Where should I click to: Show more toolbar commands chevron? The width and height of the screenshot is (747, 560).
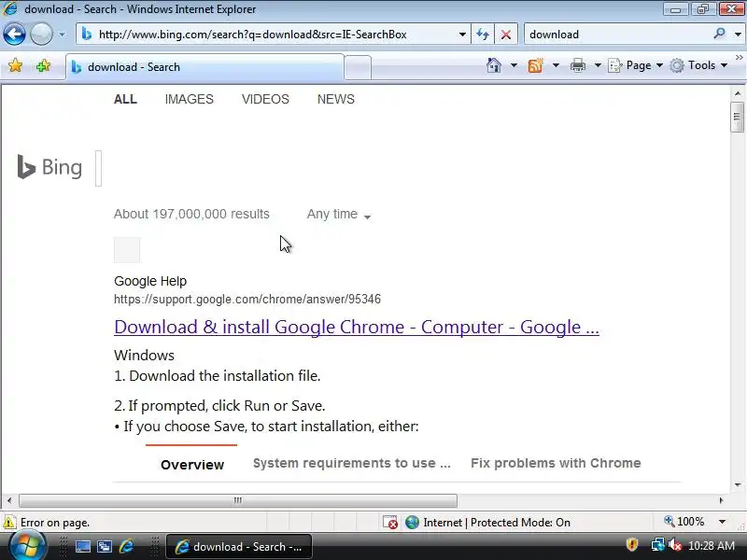pos(739,57)
